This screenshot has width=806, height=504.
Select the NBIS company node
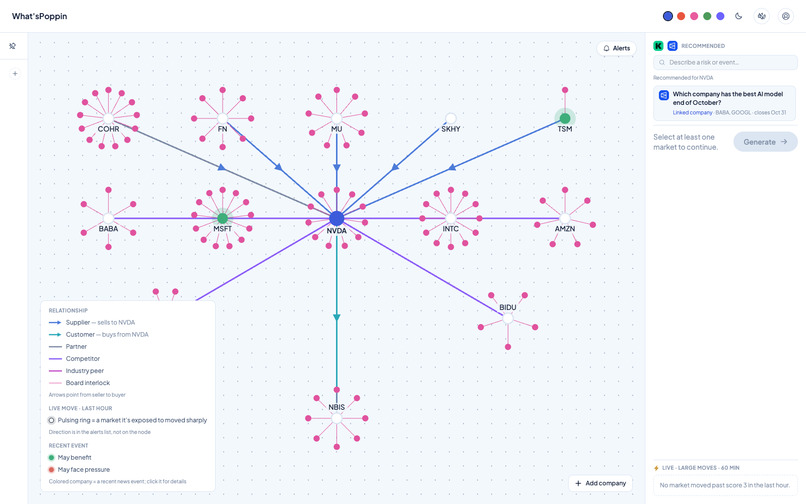[337, 418]
